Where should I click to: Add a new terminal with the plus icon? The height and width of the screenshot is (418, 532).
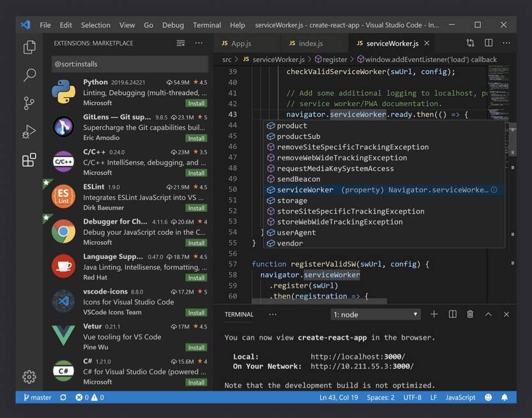click(x=434, y=314)
